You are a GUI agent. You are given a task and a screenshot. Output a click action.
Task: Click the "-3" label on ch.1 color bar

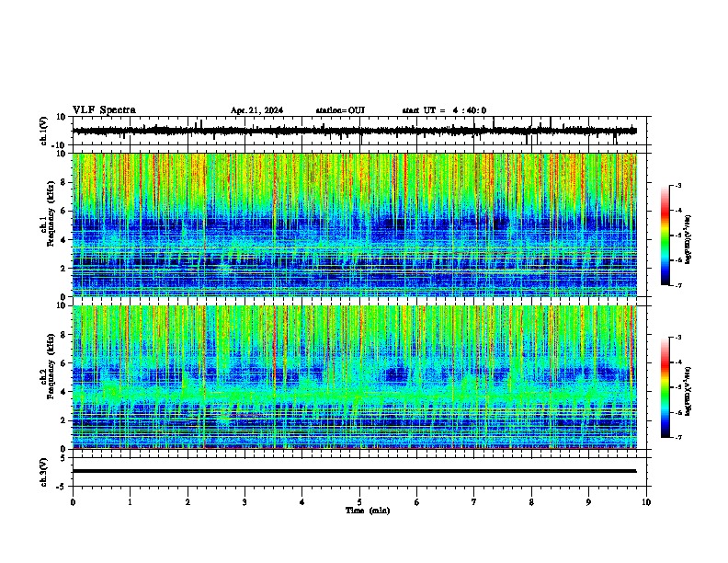(x=677, y=186)
